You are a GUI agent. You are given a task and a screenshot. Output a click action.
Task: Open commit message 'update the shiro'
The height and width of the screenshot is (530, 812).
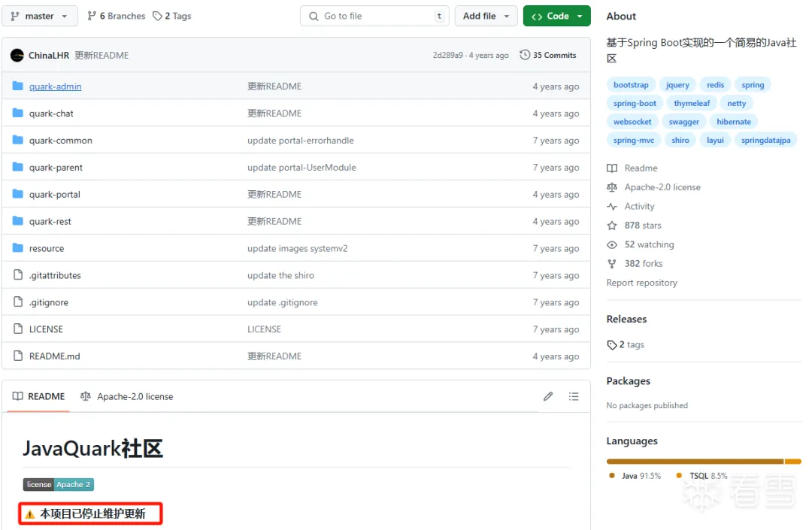[x=280, y=275]
